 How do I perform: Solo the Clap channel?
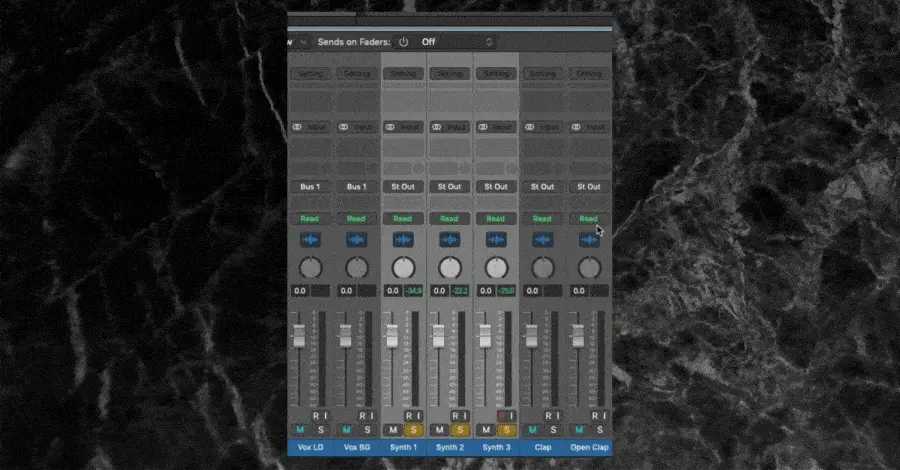click(553, 430)
